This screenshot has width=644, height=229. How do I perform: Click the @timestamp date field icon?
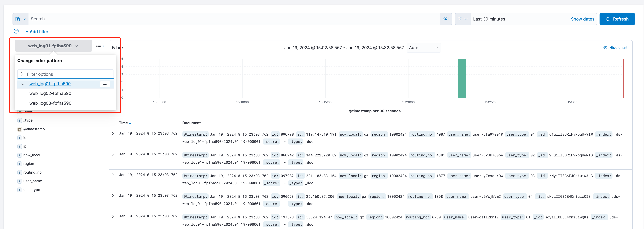coord(19,129)
